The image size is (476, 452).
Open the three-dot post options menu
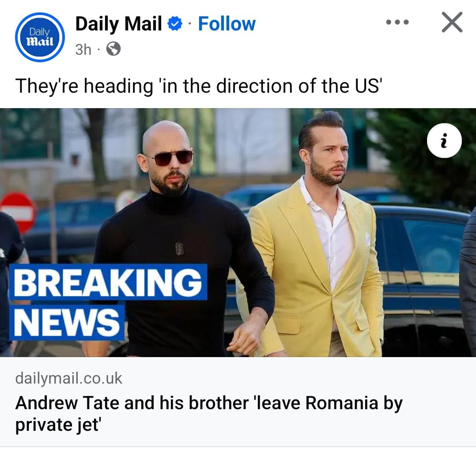pyautogui.click(x=397, y=22)
